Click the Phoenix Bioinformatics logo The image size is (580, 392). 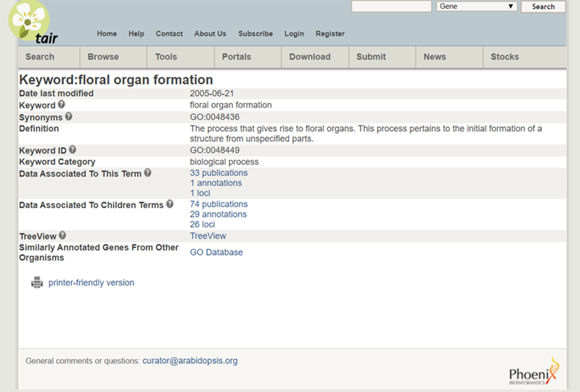(x=534, y=372)
